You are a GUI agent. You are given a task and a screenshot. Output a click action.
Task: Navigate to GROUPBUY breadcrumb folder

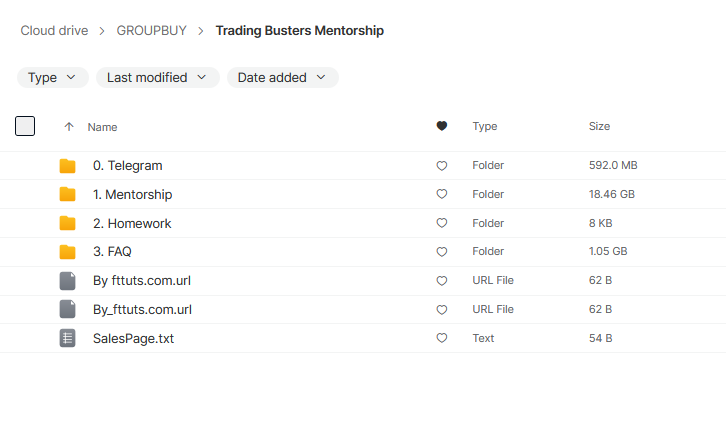(151, 31)
